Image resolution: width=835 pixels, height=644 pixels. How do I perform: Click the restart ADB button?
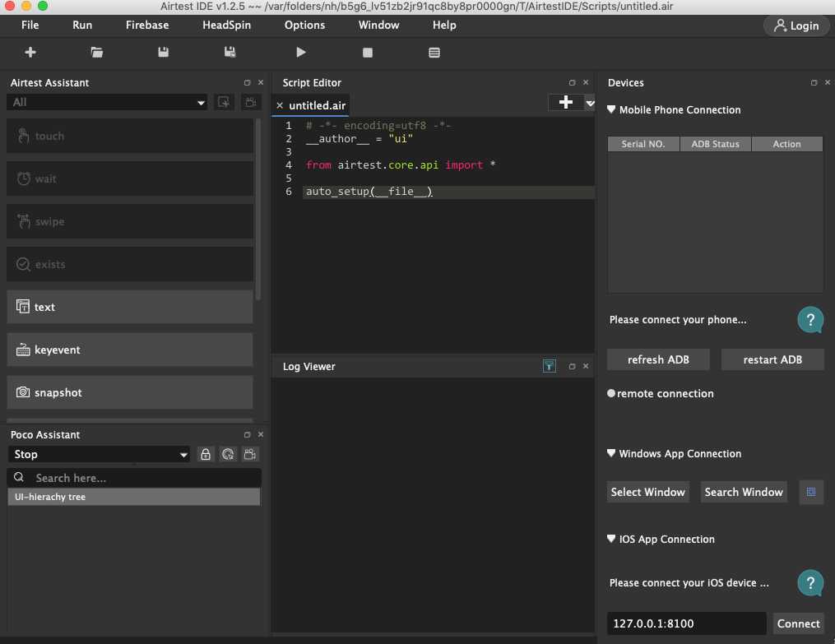772,359
